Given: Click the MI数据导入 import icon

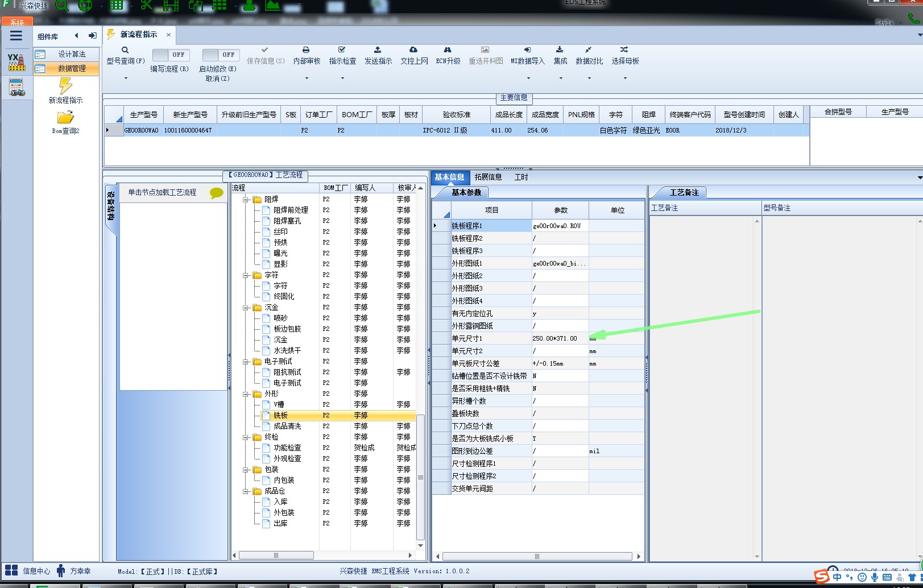Looking at the screenshot, I should pos(527,50).
